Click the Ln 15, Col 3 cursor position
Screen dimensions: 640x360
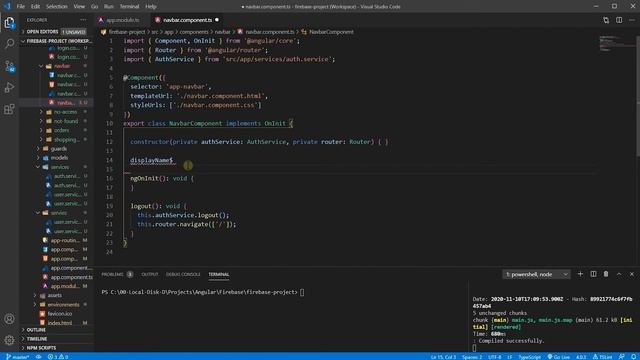pyautogui.click(x=443, y=357)
